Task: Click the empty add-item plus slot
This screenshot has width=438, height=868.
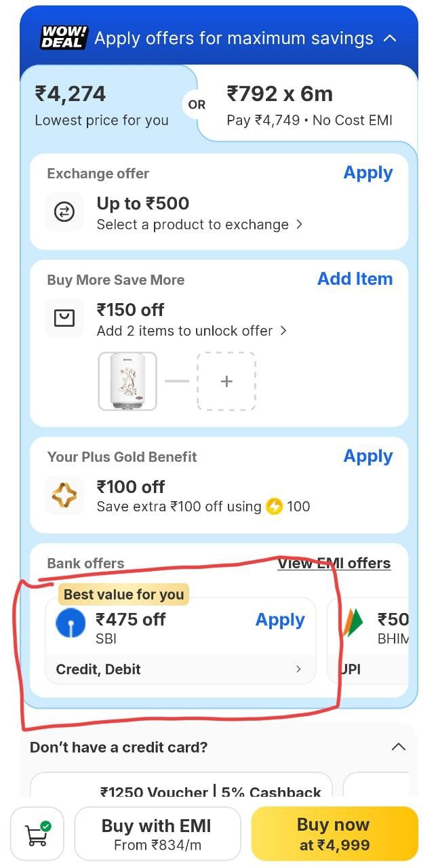Action: pos(226,381)
